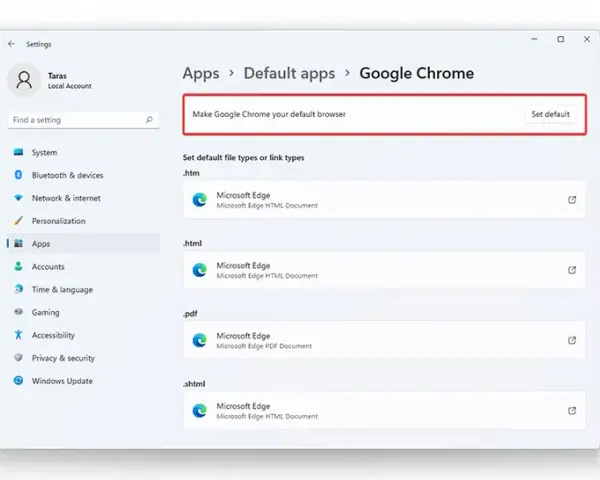Click 'Microsoft Edge' name in the .htm card
The image size is (600, 480).
(243, 195)
